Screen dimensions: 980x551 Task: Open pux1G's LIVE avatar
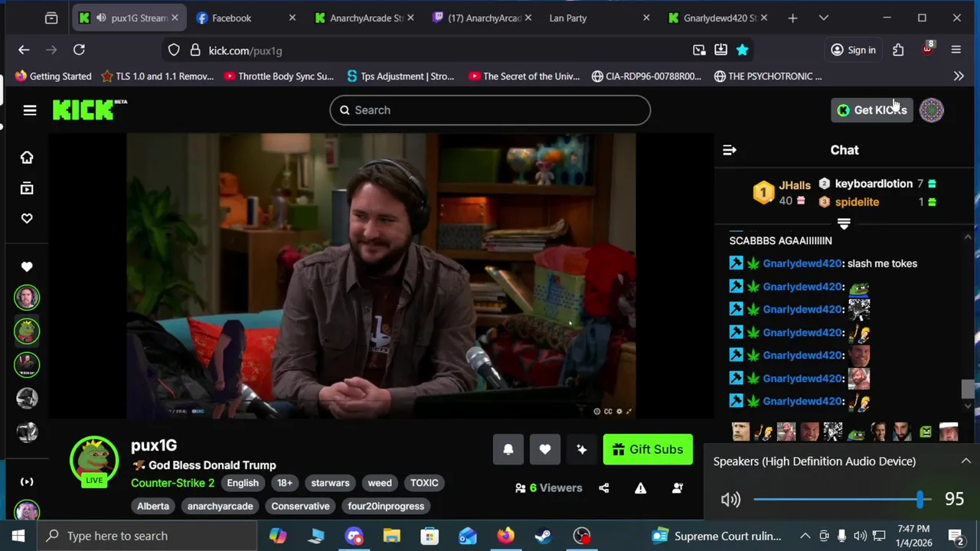[94, 461]
